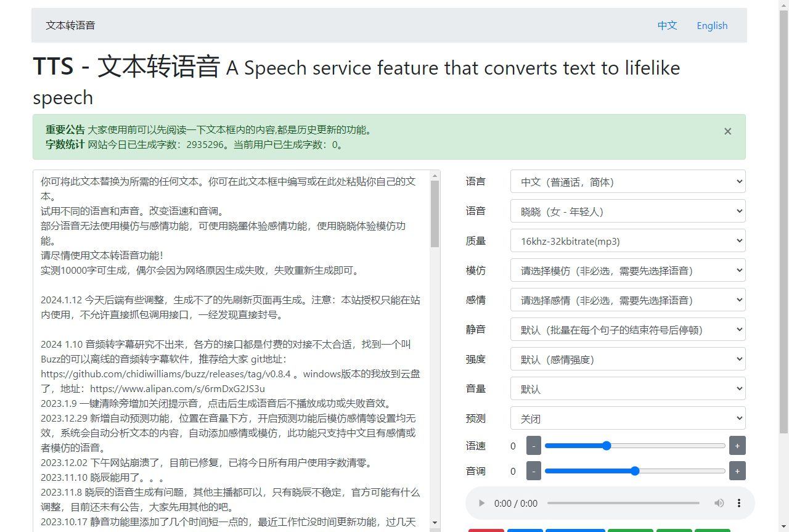Decrease 语速 using the minus button
Image resolution: width=789 pixels, height=532 pixels.
tap(533, 445)
